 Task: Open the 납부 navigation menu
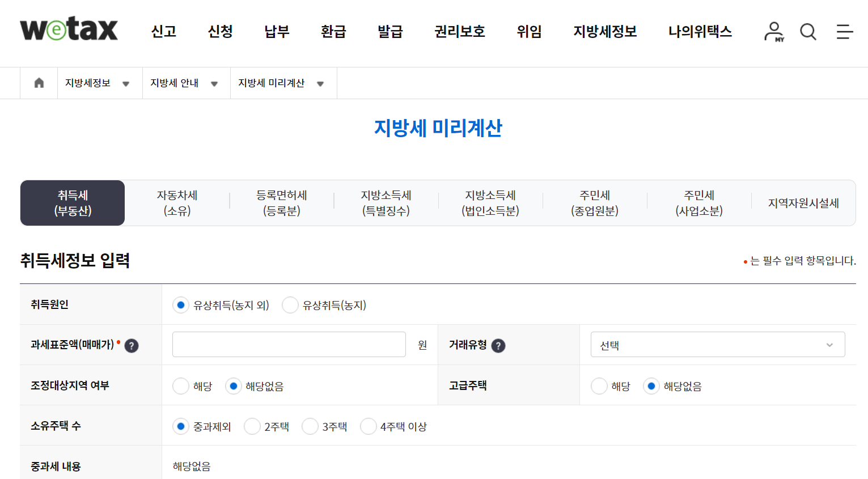276,32
